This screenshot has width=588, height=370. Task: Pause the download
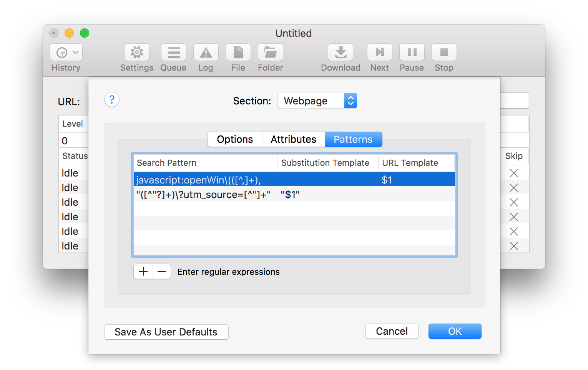pyautogui.click(x=412, y=53)
